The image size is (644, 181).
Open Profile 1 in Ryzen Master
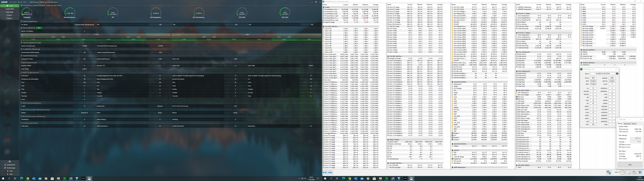10,15
